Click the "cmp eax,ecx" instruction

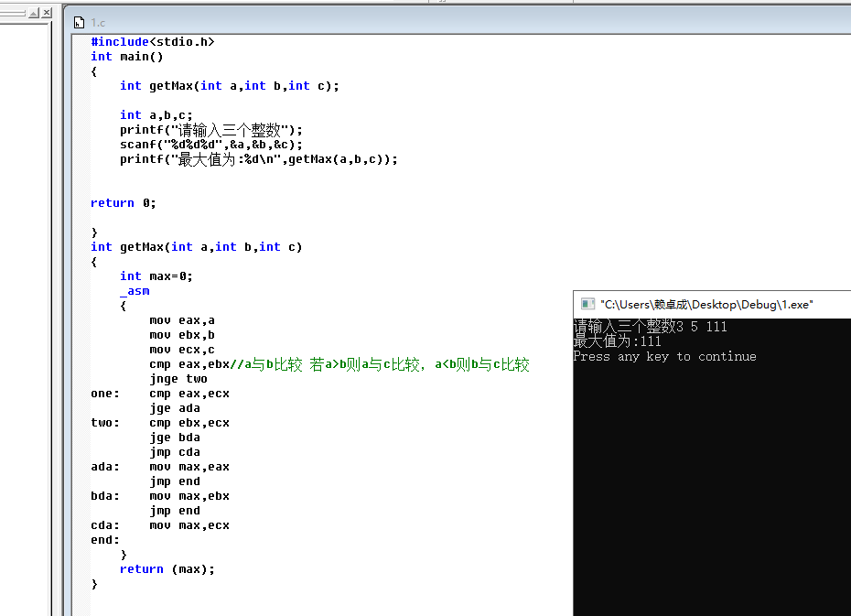(189, 394)
